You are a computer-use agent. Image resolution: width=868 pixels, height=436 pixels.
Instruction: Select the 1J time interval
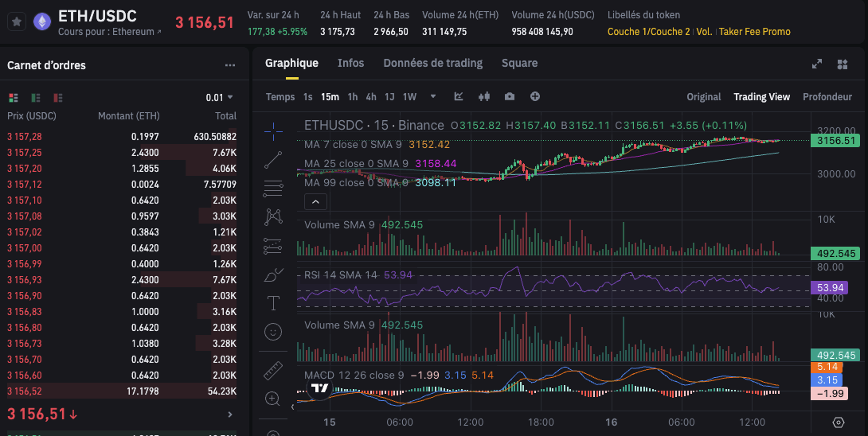click(389, 97)
